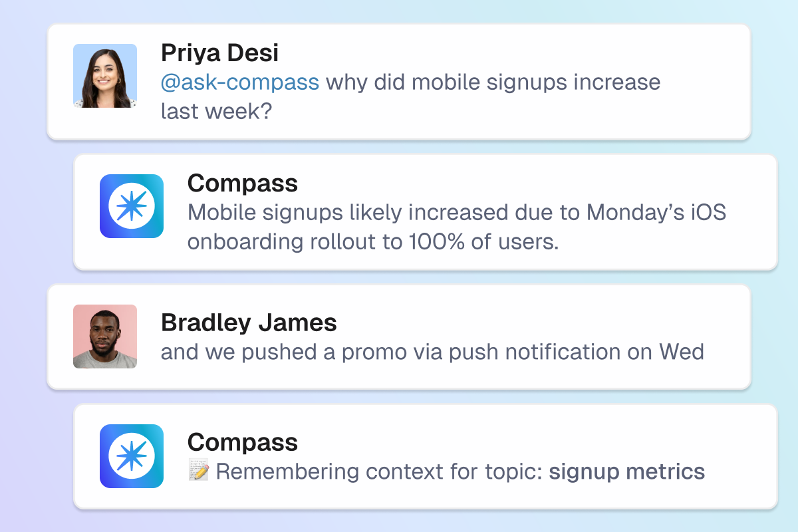The image size is (798, 532).
Task: Click the bold 'signup metrics' topic text
Action: (x=626, y=471)
